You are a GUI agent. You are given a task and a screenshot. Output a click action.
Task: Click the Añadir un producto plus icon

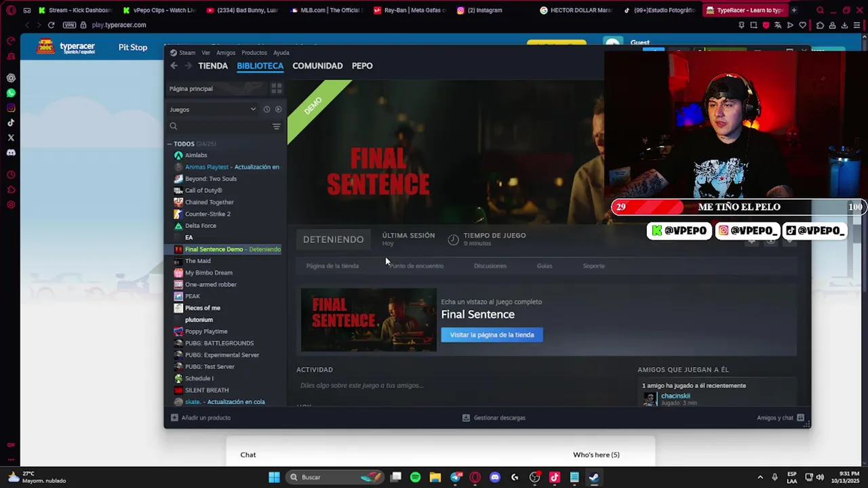[174, 418]
